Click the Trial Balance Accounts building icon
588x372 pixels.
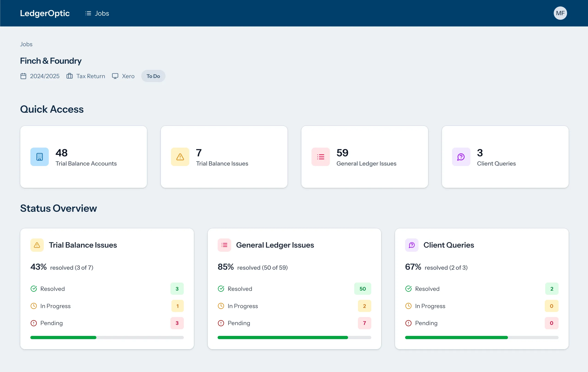coord(39,157)
